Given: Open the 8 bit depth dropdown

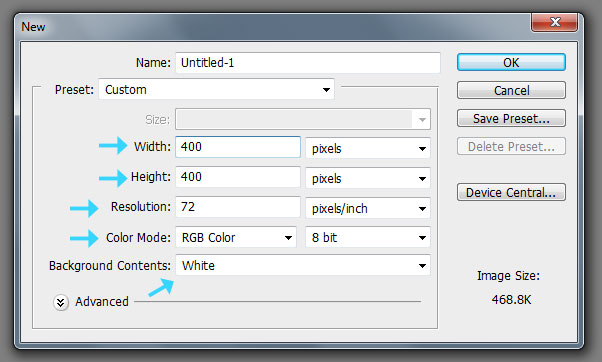Looking at the screenshot, I should point(368,237).
